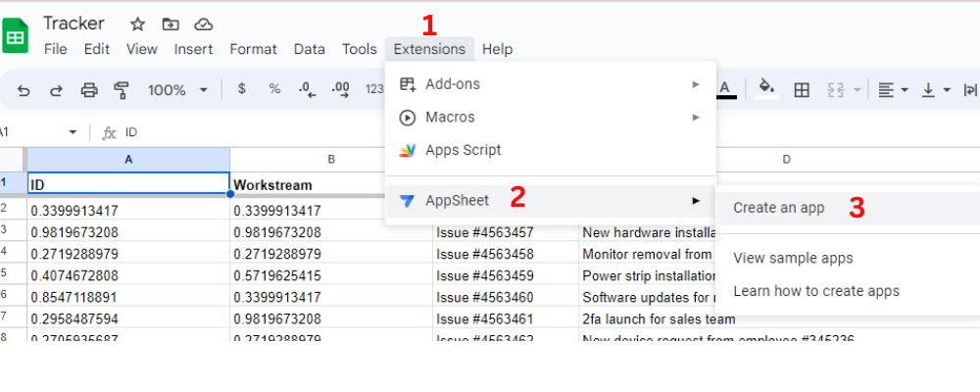This screenshot has height=392, width=980.
Task: Open the View menu
Action: coord(142,49)
